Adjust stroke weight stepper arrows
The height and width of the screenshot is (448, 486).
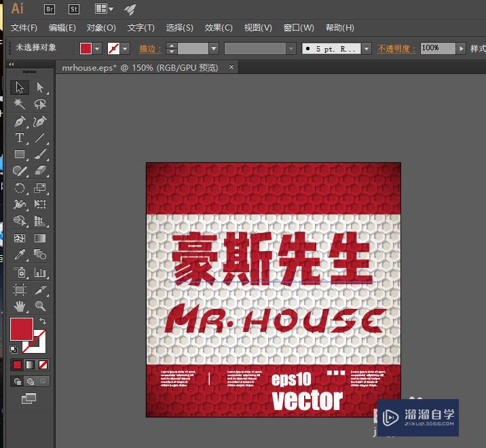coord(172,49)
